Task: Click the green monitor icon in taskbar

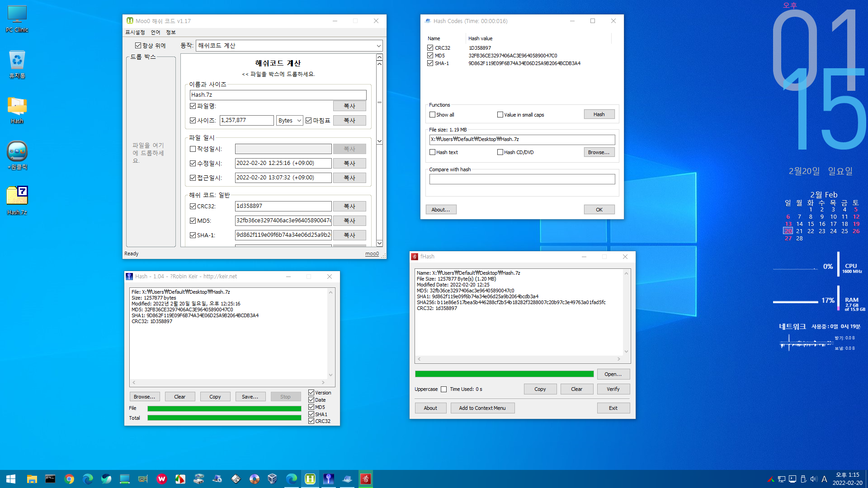Action: 125,479
